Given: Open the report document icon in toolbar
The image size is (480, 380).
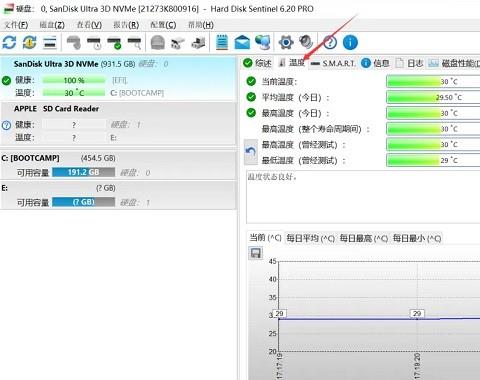Looking at the screenshot, I should tap(222, 42).
